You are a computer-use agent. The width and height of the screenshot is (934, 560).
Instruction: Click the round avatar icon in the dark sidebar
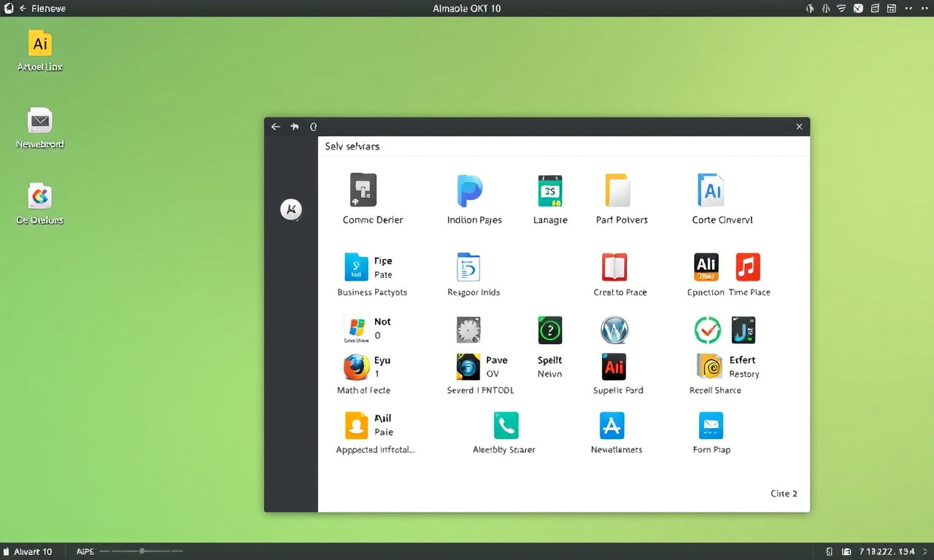point(291,210)
